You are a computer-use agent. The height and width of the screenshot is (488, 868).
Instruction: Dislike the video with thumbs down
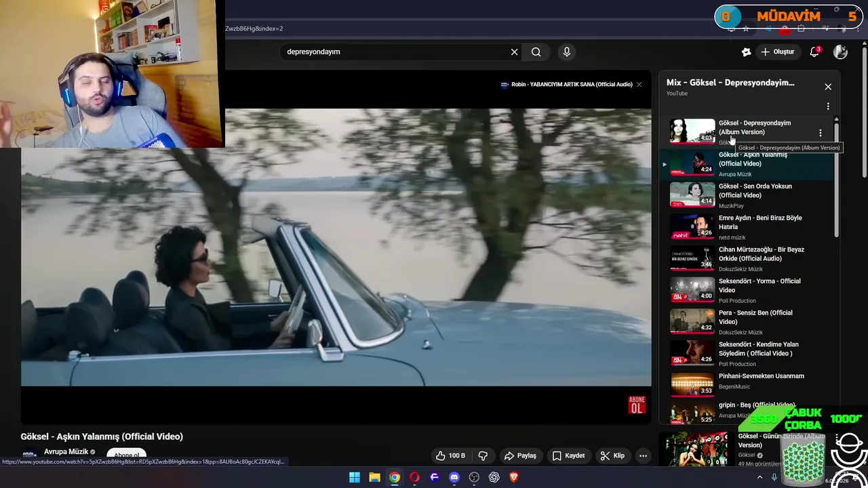483,455
